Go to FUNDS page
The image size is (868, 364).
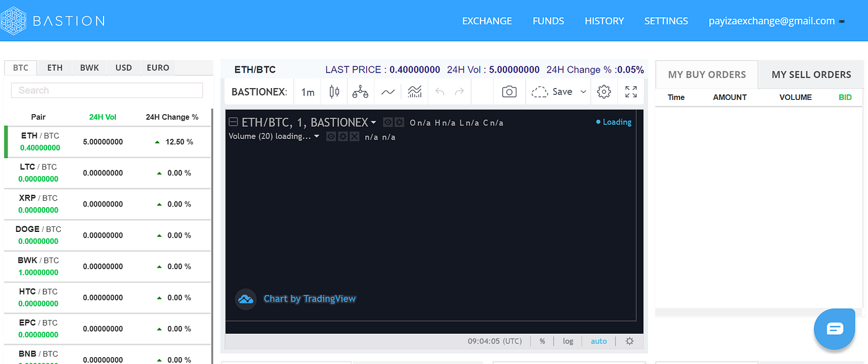(x=548, y=21)
